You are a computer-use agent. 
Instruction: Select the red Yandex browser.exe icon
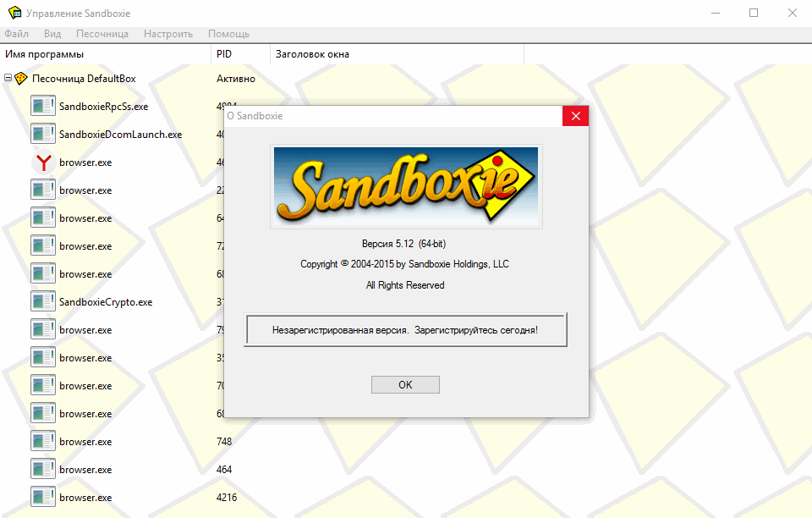pos(44,163)
